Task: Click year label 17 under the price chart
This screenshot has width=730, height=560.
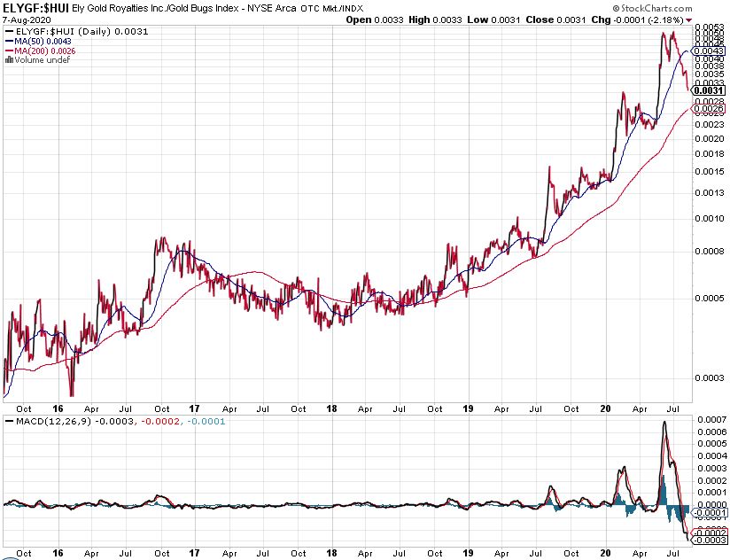Action: [194, 408]
